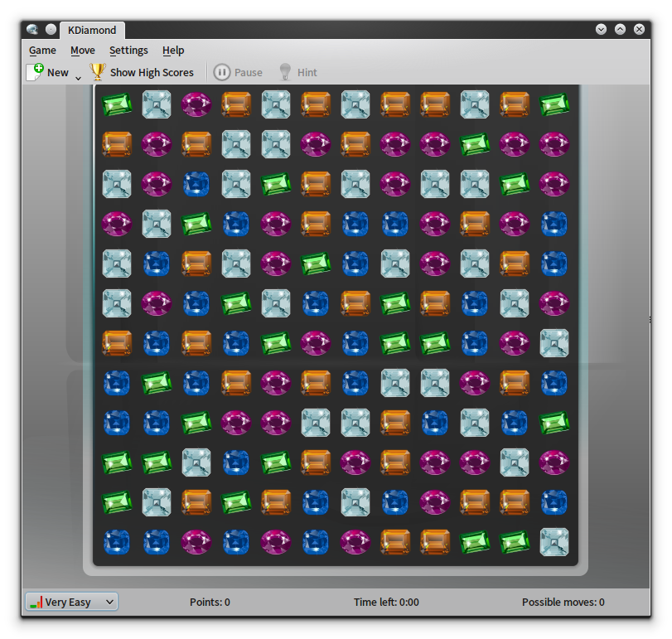Image resolution: width=672 pixels, height=639 pixels.
Task: Click the green plus badge on the New button
Action: [x=38, y=67]
